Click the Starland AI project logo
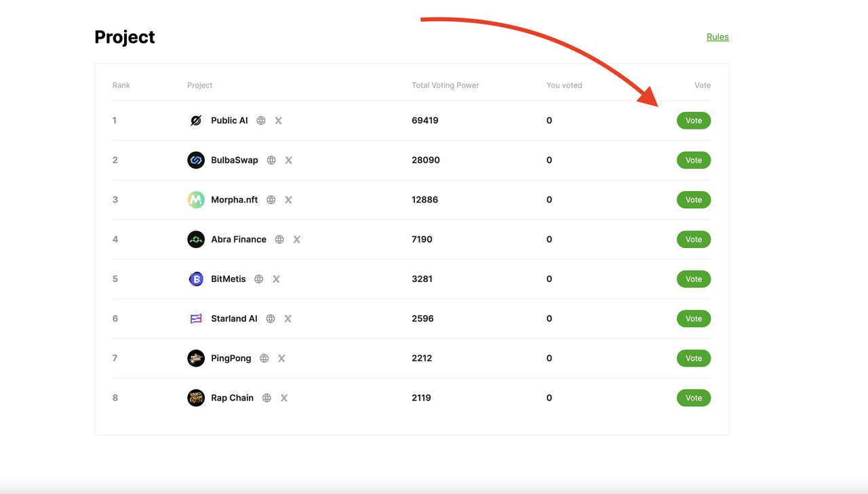The width and height of the screenshot is (868, 494). coord(196,319)
